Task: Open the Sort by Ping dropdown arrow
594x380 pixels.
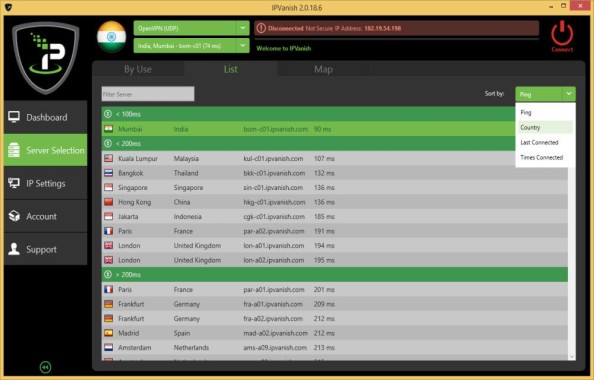Action: pos(569,94)
